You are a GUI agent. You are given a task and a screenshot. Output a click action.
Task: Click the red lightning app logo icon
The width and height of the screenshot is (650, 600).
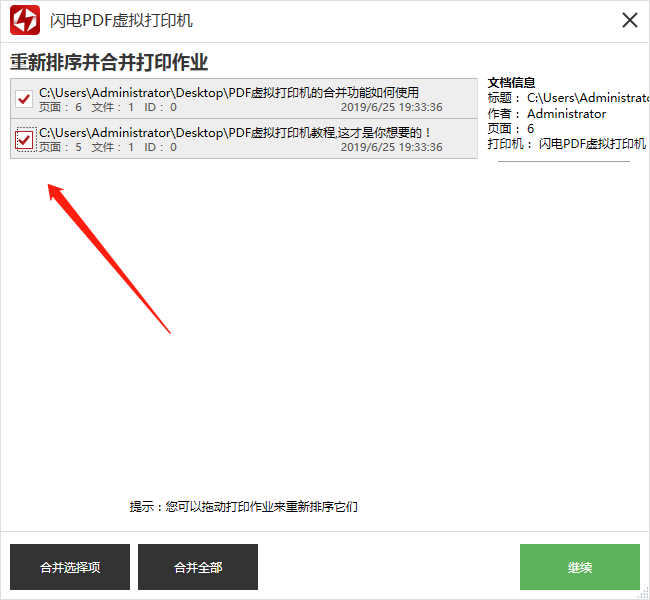25,20
